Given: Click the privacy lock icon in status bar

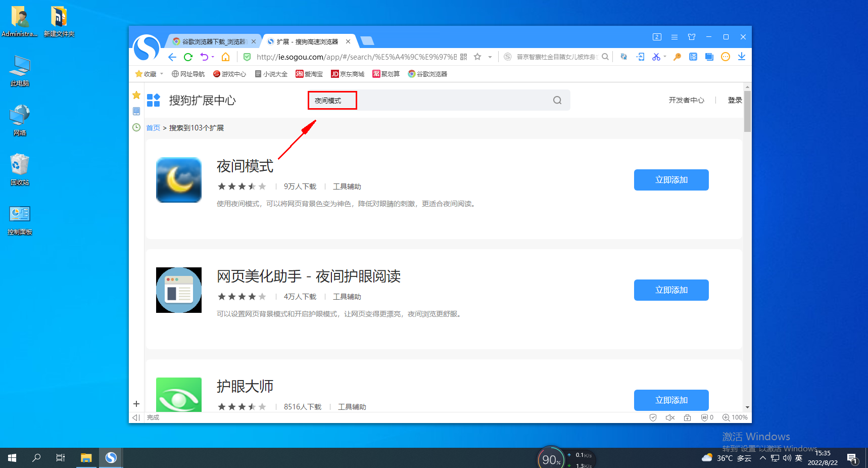Looking at the screenshot, I should click(x=687, y=417).
